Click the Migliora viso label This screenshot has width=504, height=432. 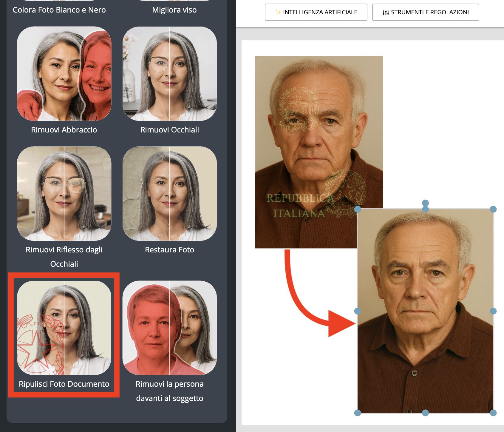coord(174,10)
